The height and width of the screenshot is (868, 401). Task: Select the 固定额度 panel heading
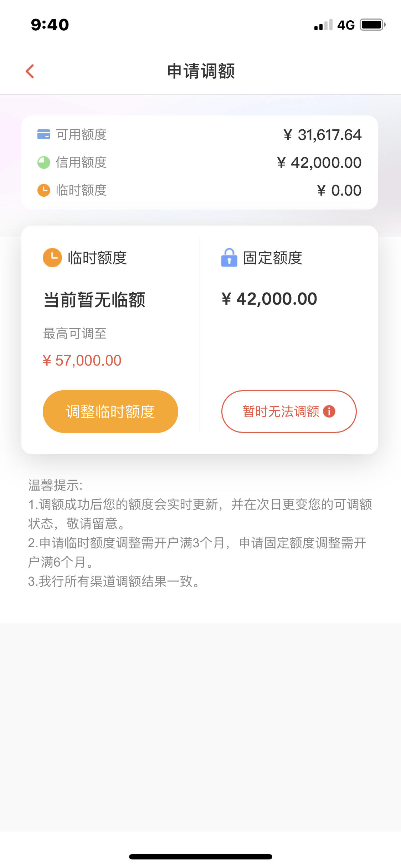point(273,258)
